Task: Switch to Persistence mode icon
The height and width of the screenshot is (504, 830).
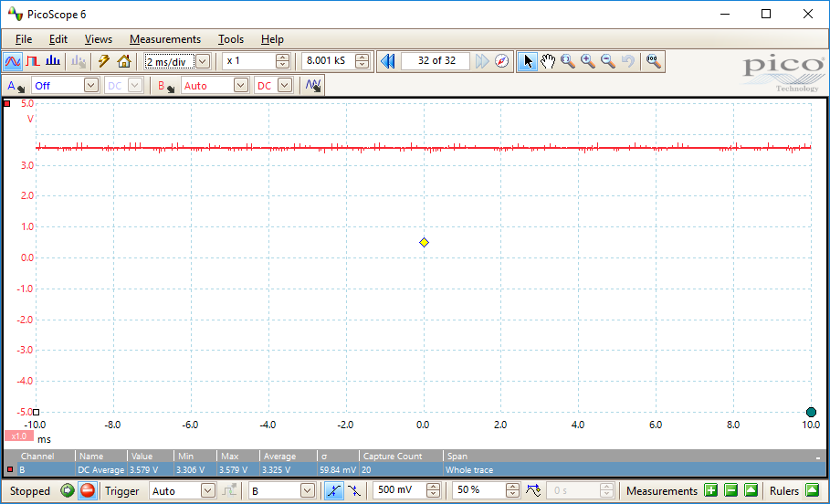Action: (x=33, y=61)
